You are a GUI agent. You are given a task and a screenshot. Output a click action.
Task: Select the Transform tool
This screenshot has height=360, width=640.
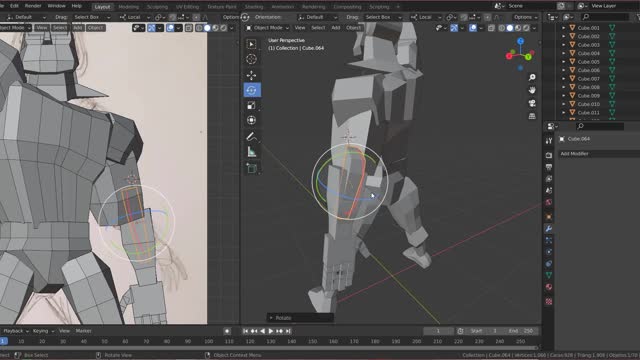click(x=251, y=120)
